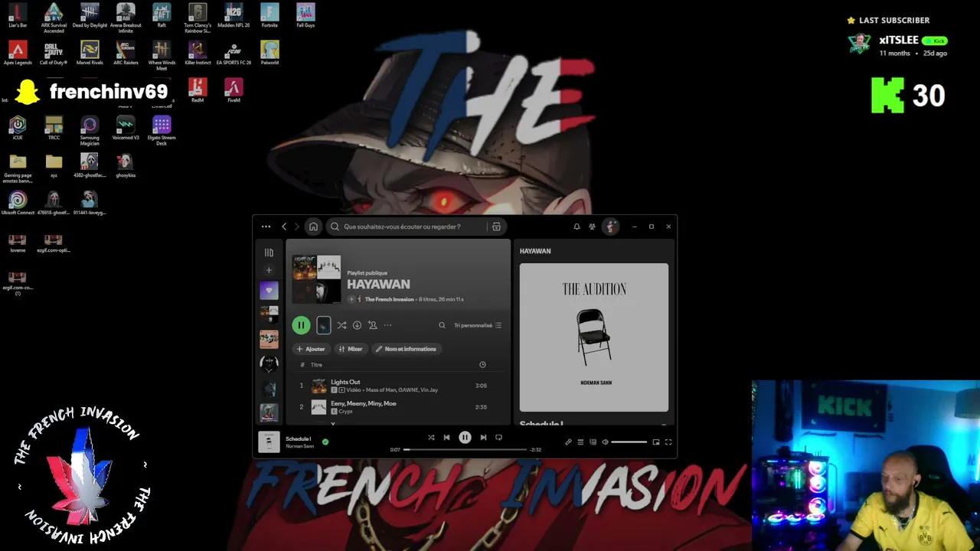This screenshot has height=551, width=980.
Task: Pause playback with the green playlist button
Action: click(301, 325)
